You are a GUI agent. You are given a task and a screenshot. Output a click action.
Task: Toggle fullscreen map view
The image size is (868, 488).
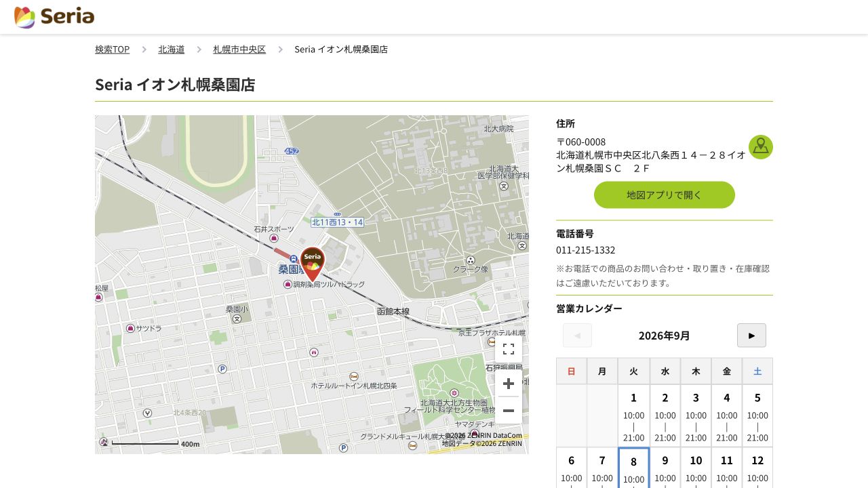tap(509, 349)
